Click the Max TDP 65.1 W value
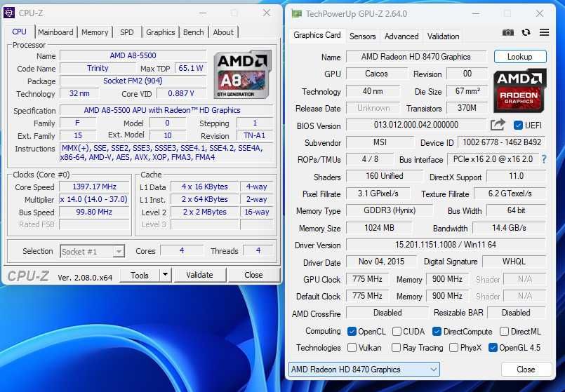565x392 pixels. (191, 68)
